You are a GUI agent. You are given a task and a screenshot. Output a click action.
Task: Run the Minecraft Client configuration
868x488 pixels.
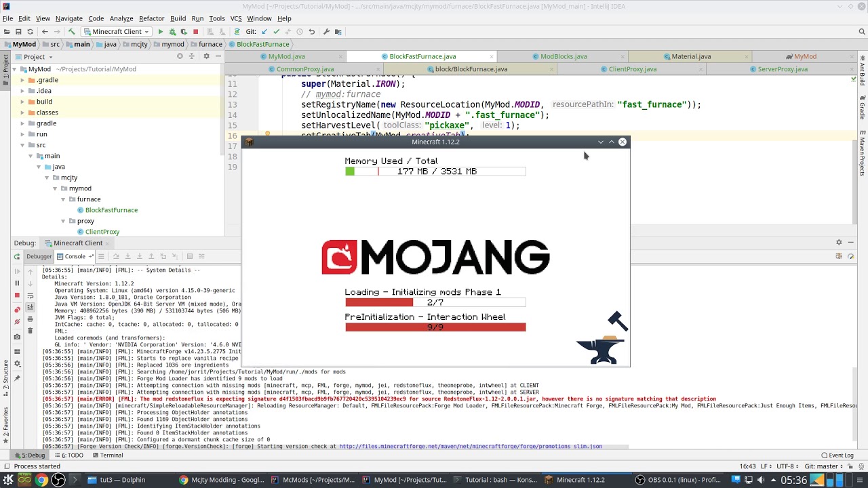[x=160, y=32]
